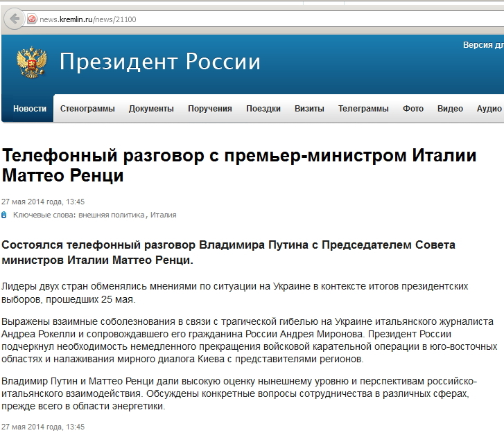This screenshot has height=435, width=504.
Task: Switch to the Стенограммы tab
Action: click(x=87, y=109)
